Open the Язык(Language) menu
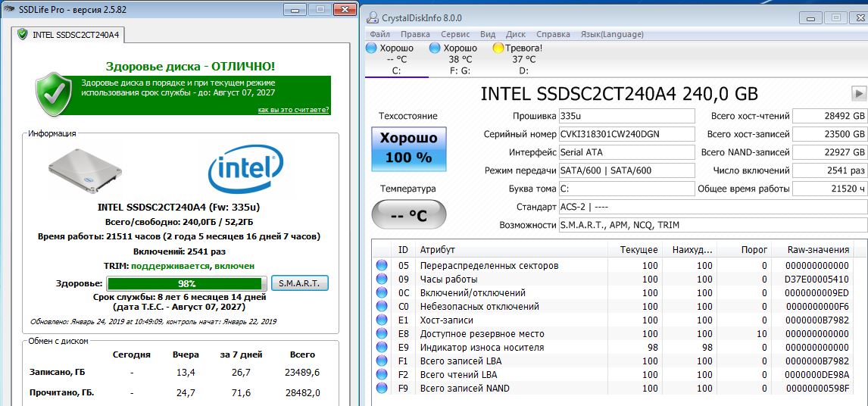868x406 pixels. pyautogui.click(x=612, y=34)
